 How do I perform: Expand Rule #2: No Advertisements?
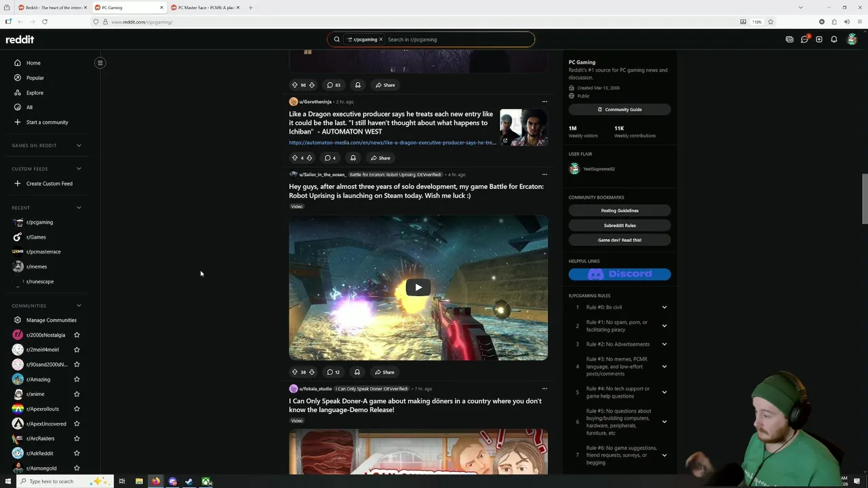tap(664, 344)
